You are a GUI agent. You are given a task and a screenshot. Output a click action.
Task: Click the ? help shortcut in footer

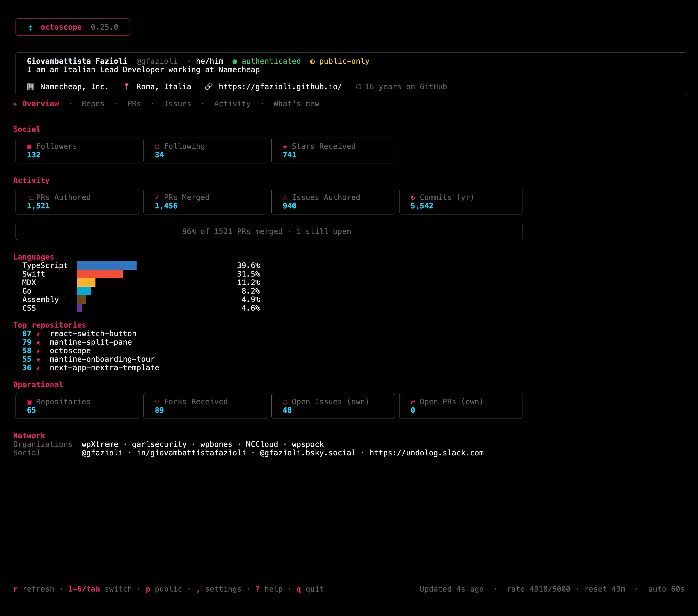pyautogui.click(x=269, y=589)
